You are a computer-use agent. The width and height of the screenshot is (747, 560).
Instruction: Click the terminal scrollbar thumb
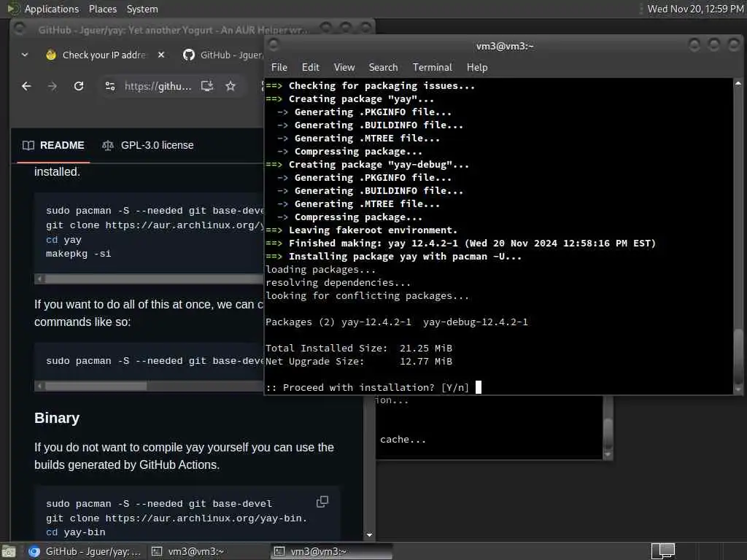point(738,355)
